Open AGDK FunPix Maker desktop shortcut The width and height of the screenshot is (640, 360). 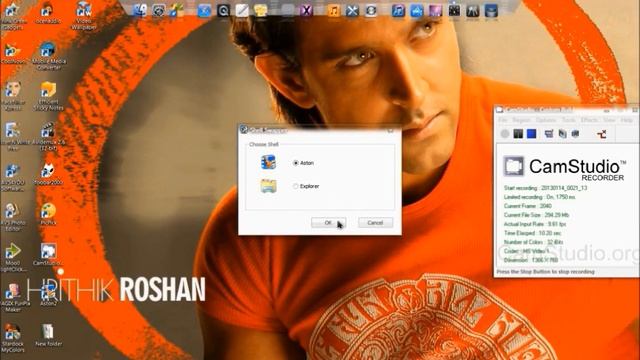[13, 298]
